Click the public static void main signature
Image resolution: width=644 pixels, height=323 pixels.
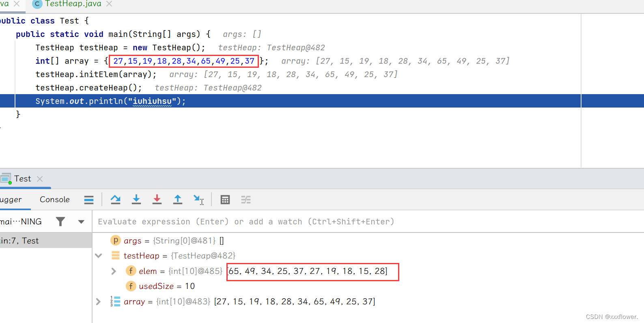[113, 34]
